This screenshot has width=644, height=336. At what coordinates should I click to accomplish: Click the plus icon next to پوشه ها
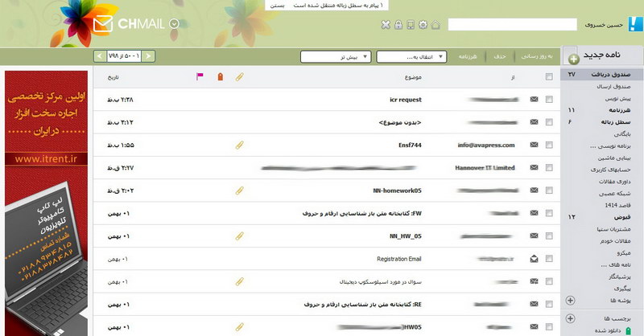pyautogui.click(x=571, y=300)
